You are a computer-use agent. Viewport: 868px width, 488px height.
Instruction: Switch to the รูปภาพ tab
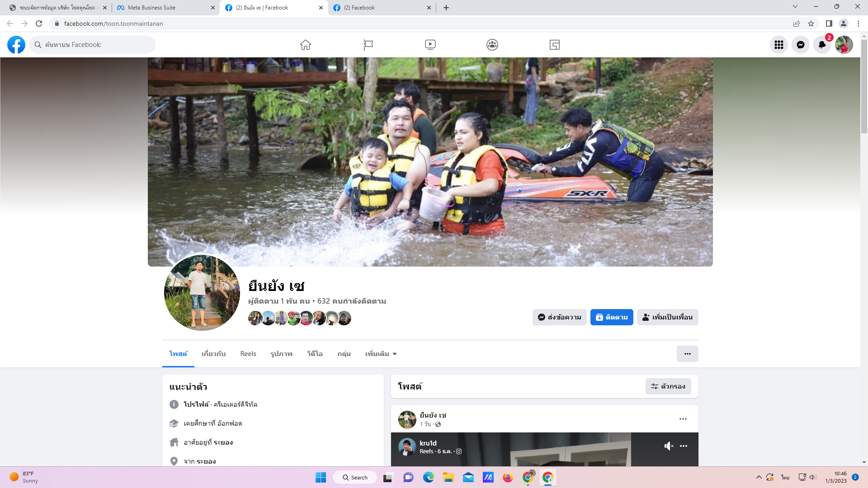point(281,354)
